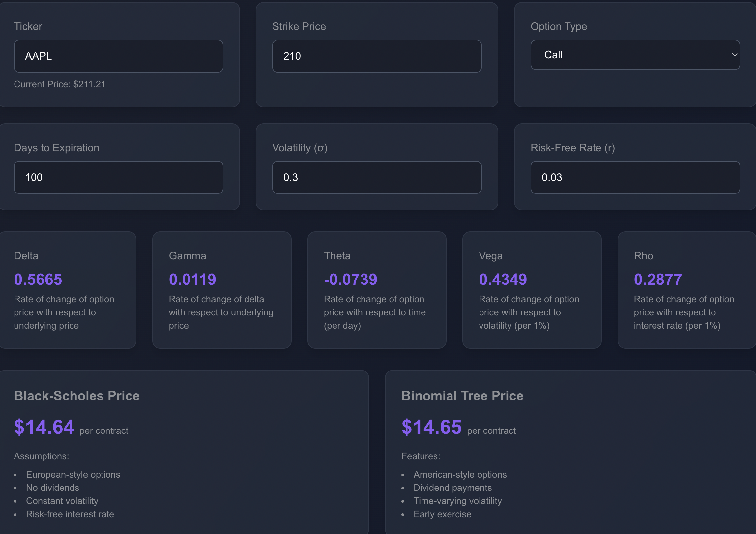
Task: Click the European-style options bullet
Action: pyautogui.click(x=73, y=475)
